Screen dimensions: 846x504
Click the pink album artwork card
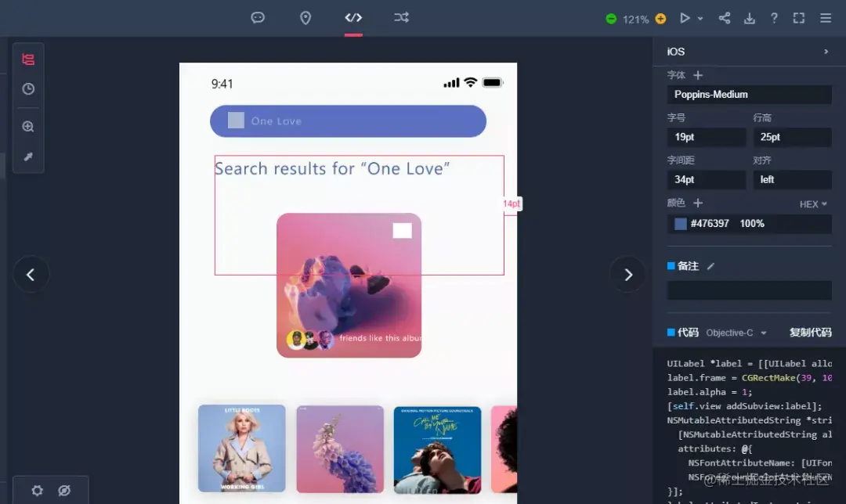(x=349, y=285)
